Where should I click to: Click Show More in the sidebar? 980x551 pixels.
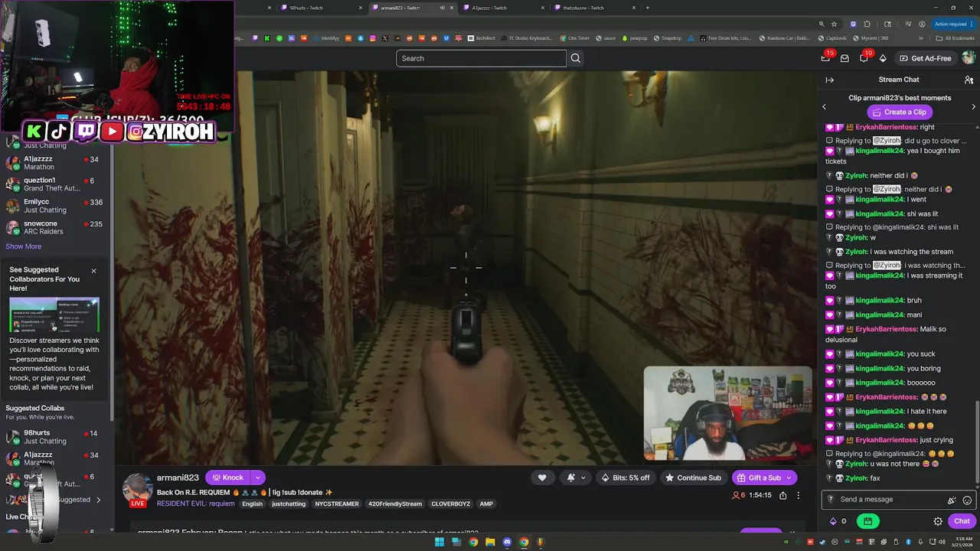24,246
